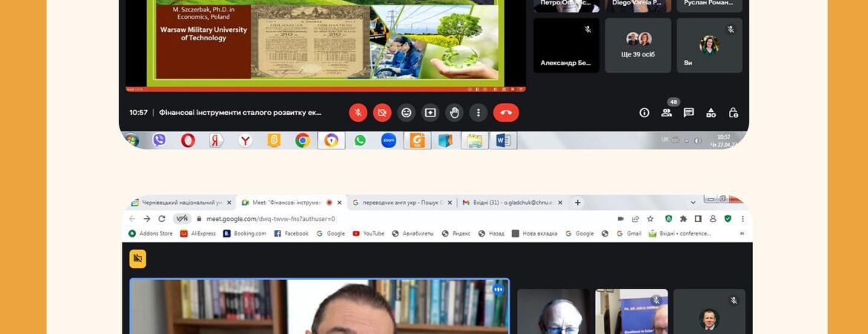Open the Chrome profile avatar icon
Viewport: 868px width, 334px height.
(713, 219)
